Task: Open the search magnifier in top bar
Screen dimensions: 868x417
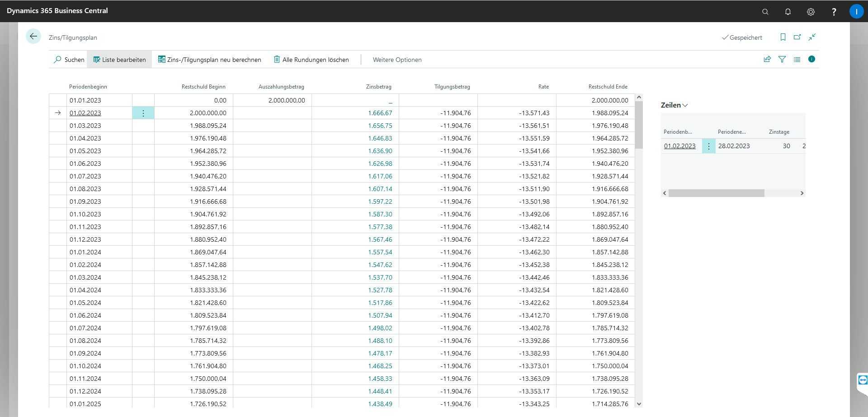Action: point(765,12)
